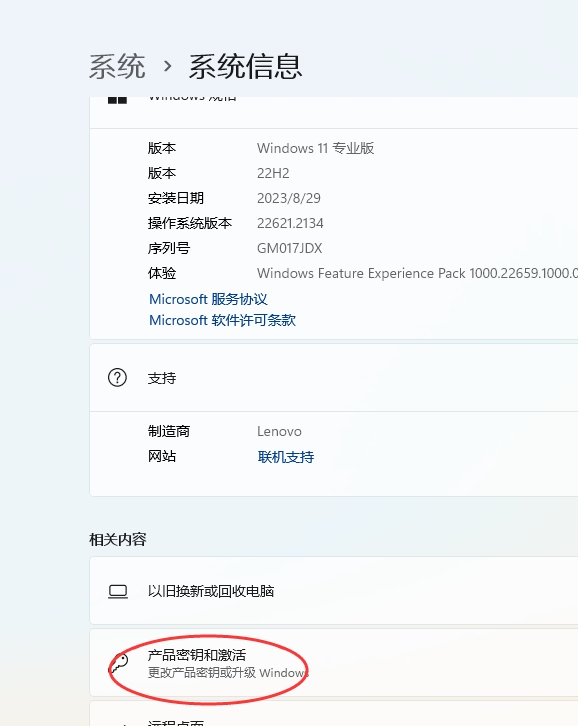Click the laptop icon for trade-in

tap(118, 591)
